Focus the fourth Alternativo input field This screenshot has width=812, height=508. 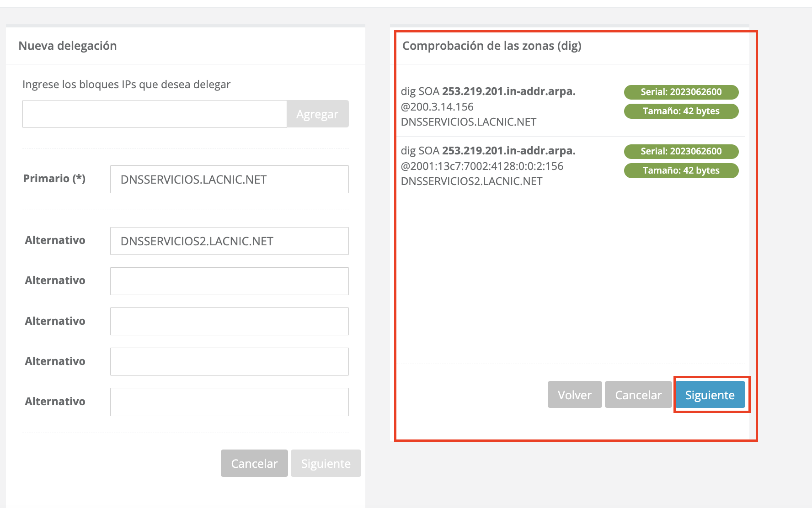click(x=229, y=362)
